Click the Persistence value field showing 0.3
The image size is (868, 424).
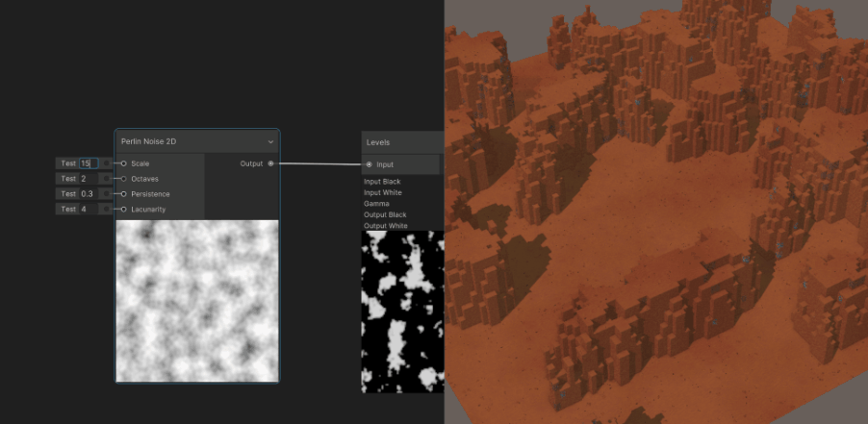pyautogui.click(x=89, y=194)
